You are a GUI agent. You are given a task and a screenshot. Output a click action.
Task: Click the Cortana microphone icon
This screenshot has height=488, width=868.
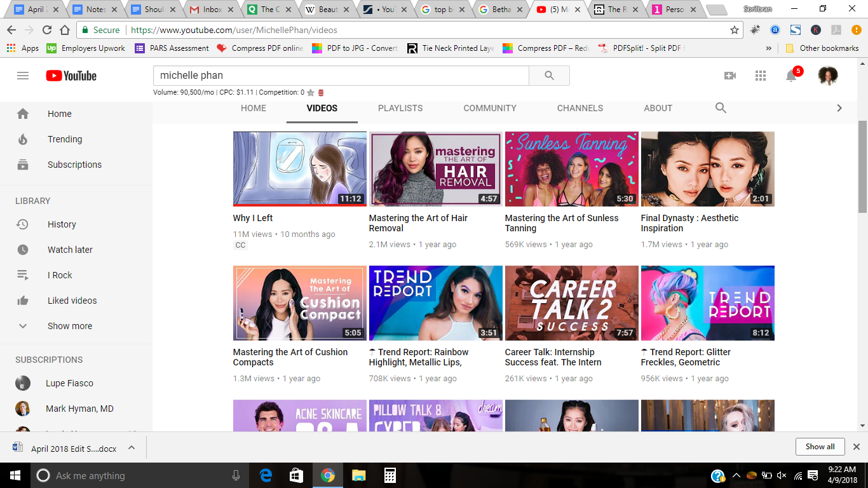click(x=236, y=475)
